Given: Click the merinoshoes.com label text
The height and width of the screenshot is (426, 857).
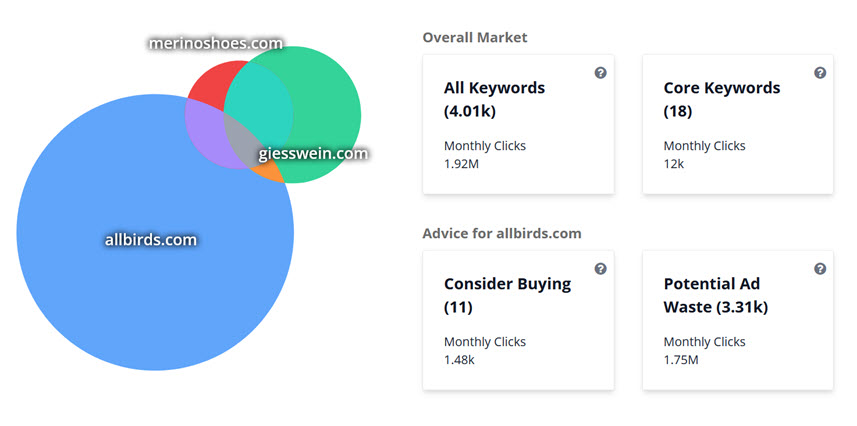Looking at the screenshot, I should click(x=216, y=43).
